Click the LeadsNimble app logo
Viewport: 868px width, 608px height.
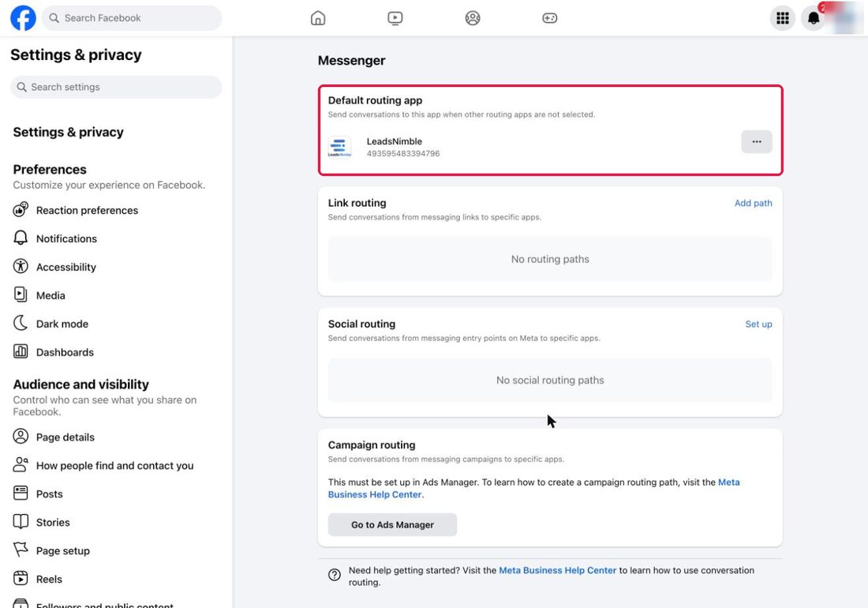(x=339, y=147)
